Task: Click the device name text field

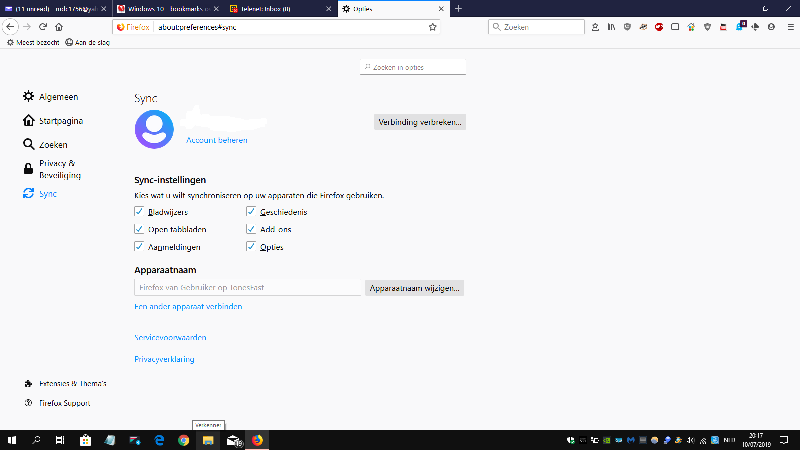Action: (247, 287)
